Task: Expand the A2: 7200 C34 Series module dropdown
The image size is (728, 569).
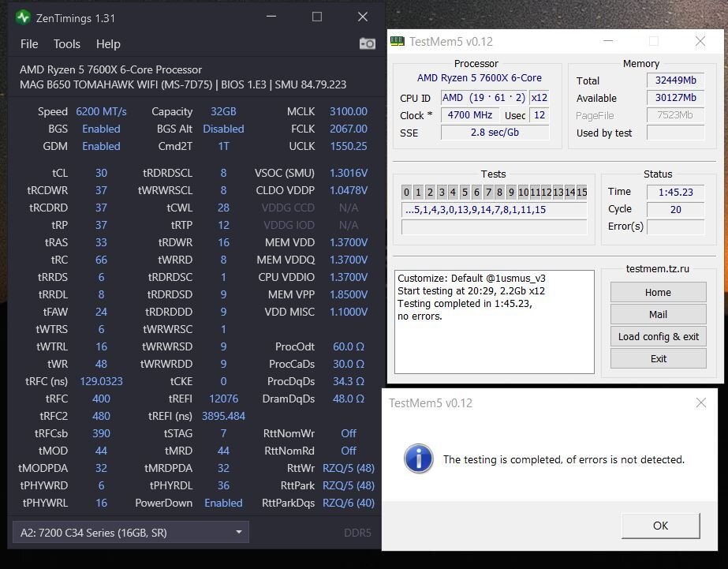Action: point(130,533)
